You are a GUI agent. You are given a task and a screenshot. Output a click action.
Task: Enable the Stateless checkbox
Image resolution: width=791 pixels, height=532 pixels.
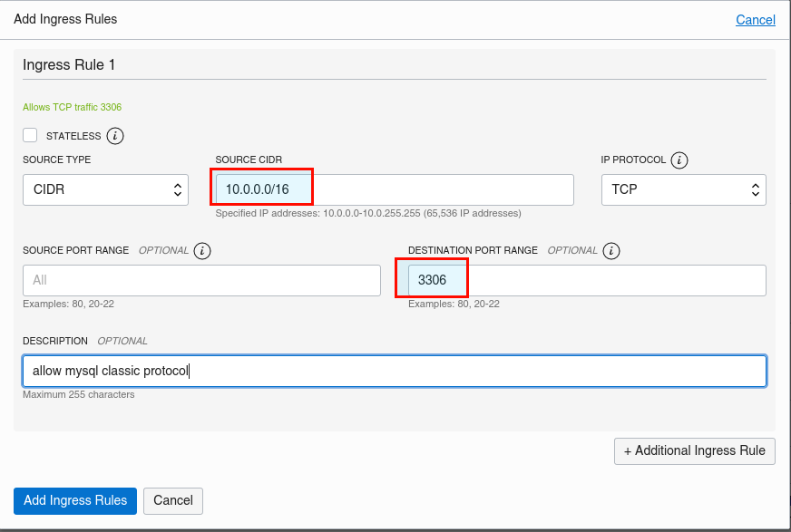(x=30, y=136)
